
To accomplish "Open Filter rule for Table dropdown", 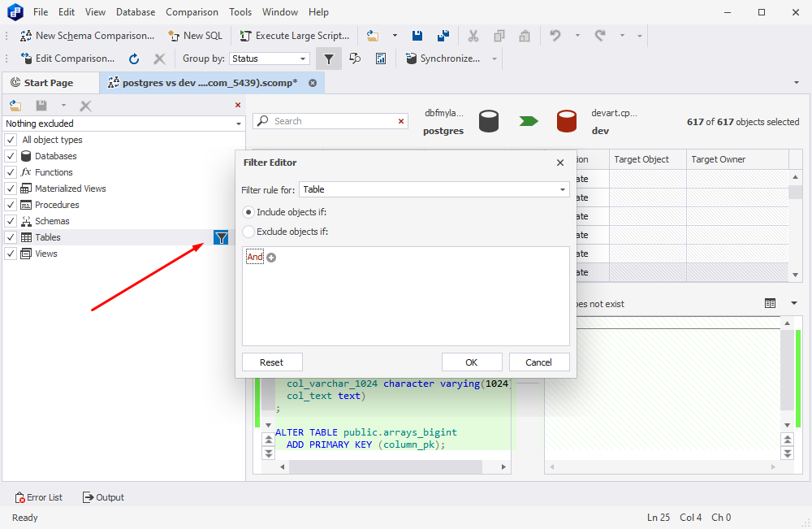I will pyautogui.click(x=563, y=189).
